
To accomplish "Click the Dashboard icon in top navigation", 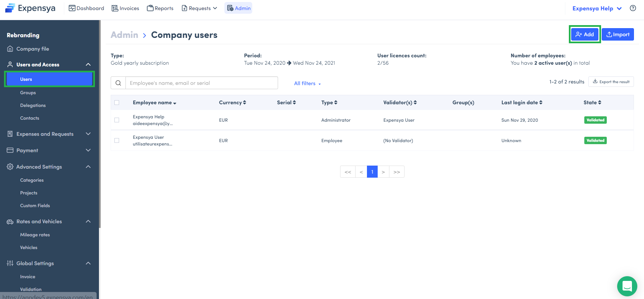I will (x=72, y=8).
